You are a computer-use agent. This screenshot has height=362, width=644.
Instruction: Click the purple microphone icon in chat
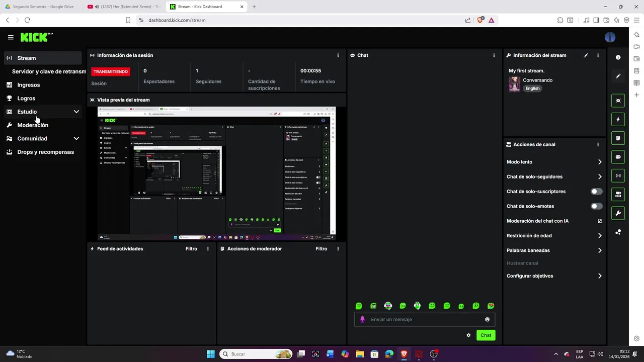coord(363,319)
